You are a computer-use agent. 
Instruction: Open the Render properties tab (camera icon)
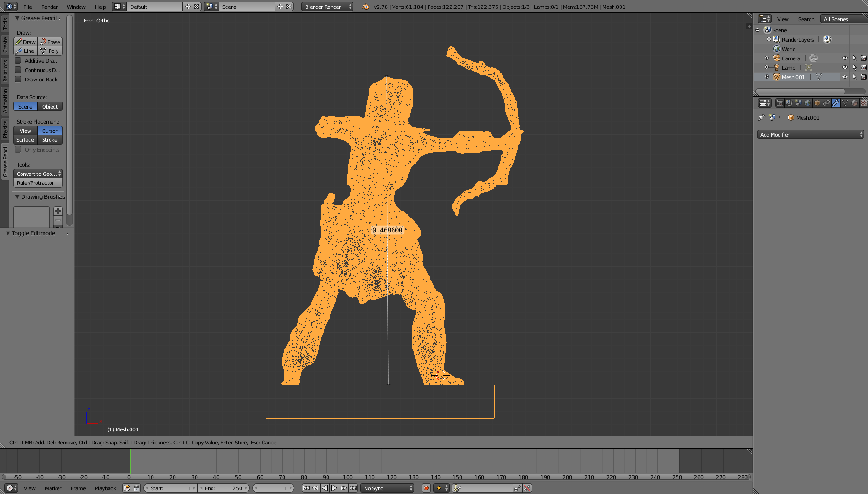(780, 103)
